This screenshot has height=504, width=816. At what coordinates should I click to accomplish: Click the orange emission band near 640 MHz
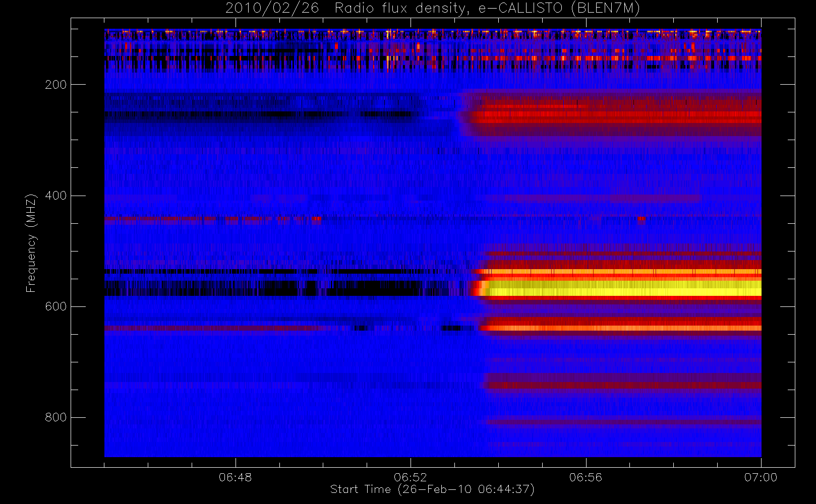tap(620, 328)
